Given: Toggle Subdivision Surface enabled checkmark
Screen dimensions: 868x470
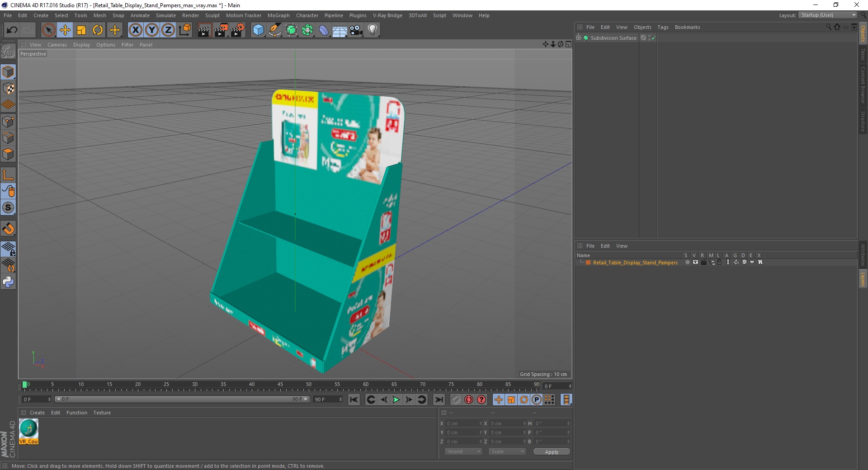Looking at the screenshot, I should coord(653,38).
